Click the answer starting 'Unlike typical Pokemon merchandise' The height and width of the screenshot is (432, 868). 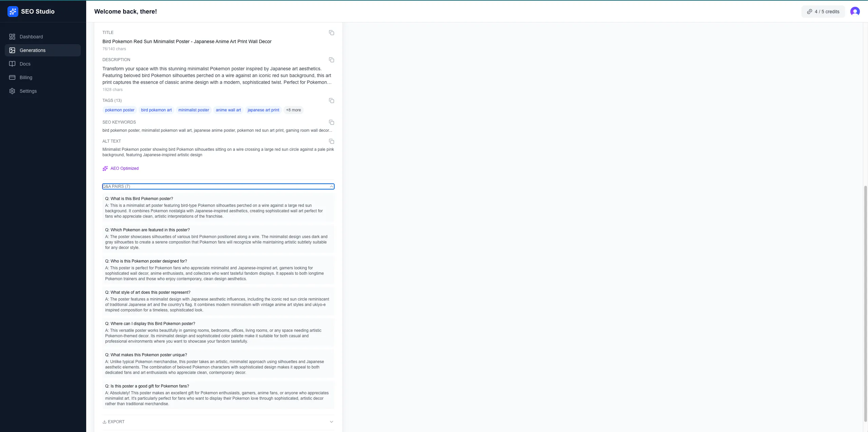coord(214,367)
